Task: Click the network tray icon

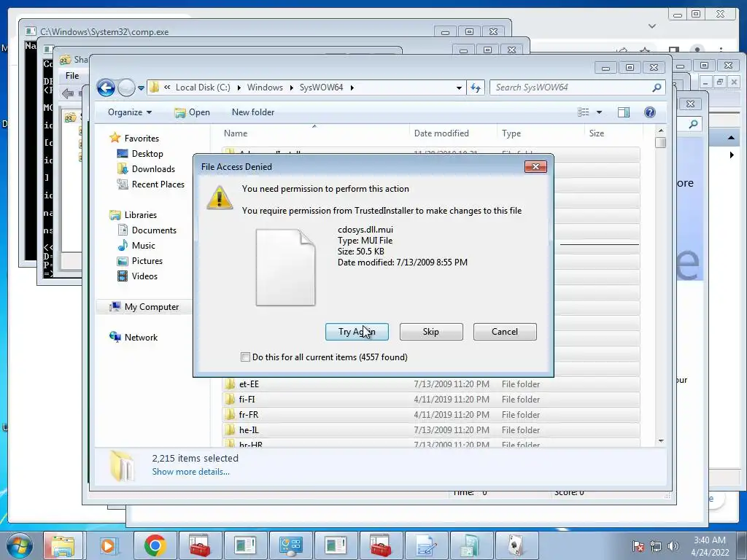Action: (x=656, y=546)
